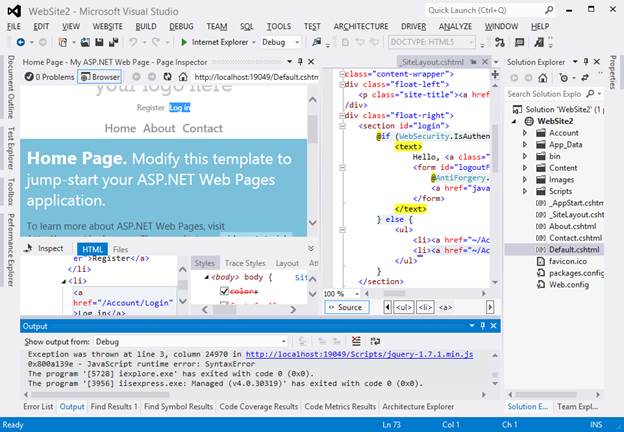The width and height of the screenshot is (624, 432).
Task: Click the Inspect button label
Action: [51, 249]
